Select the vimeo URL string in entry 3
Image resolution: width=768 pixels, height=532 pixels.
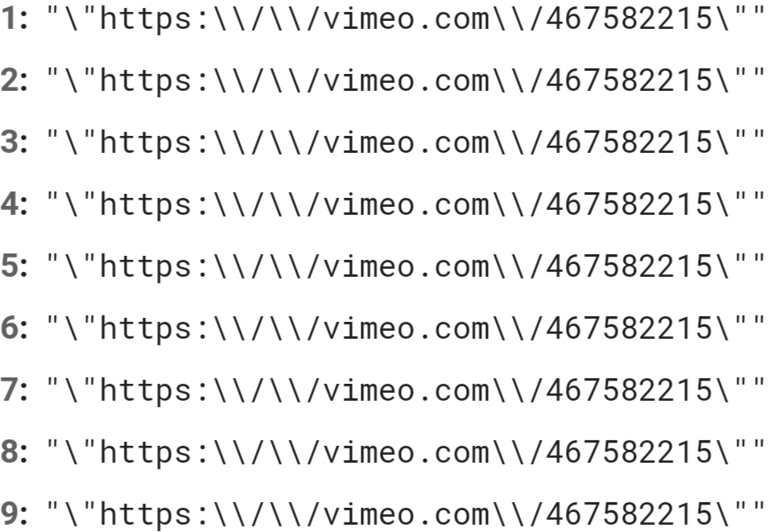click(x=406, y=143)
